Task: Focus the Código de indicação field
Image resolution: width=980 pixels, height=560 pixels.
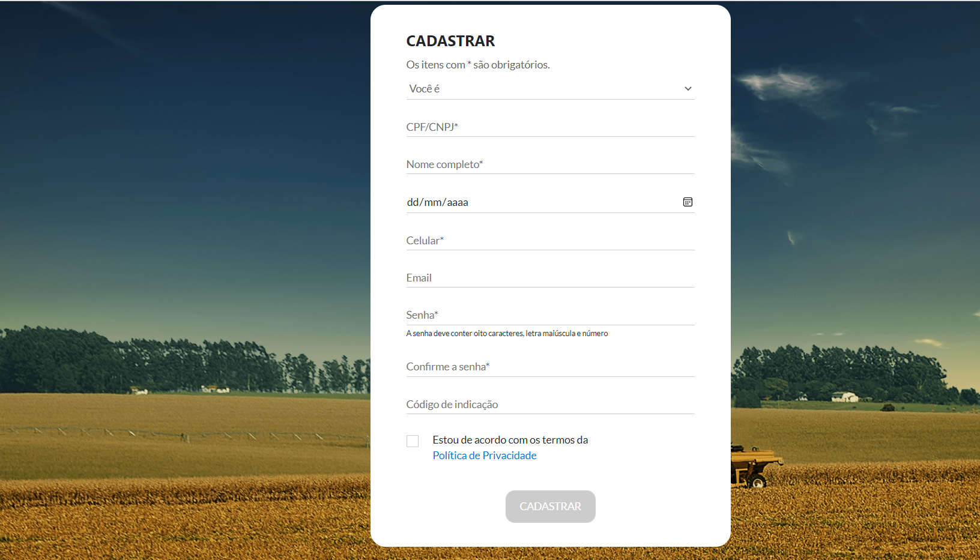Action: point(549,405)
